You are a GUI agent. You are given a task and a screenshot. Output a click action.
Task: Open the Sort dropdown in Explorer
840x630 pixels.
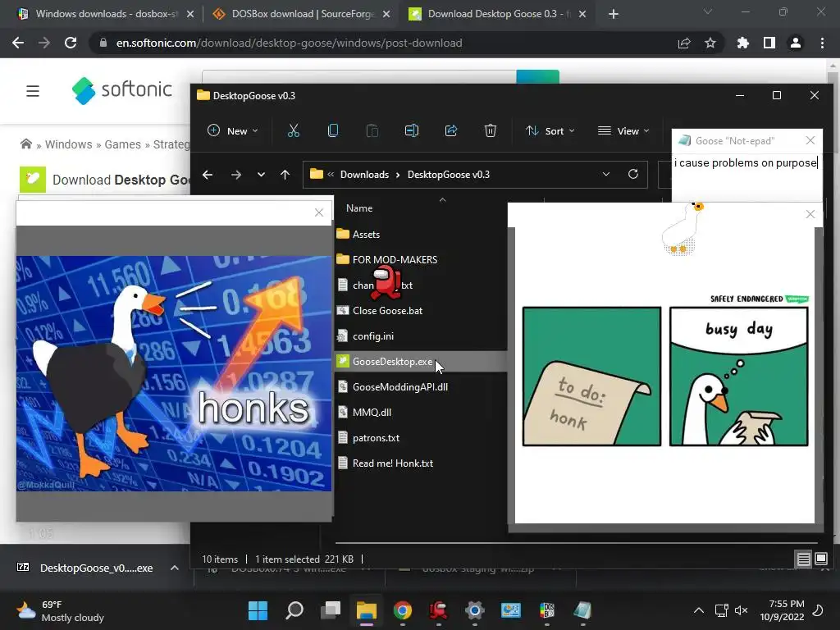click(550, 130)
